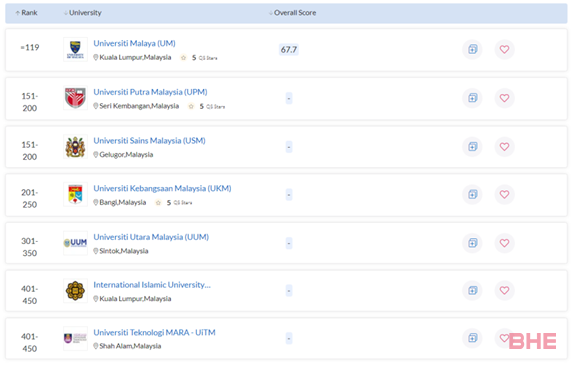Image resolution: width=576 pixels, height=369 pixels.
Task: Click Universiti Sains Malaysia crest logo
Action: [x=75, y=147]
